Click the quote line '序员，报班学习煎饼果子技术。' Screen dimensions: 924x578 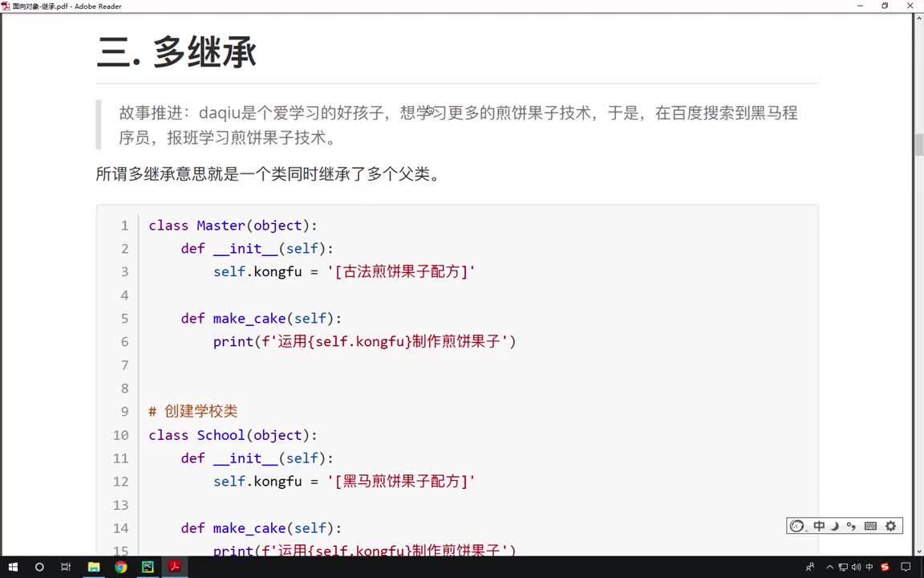(228, 137)
